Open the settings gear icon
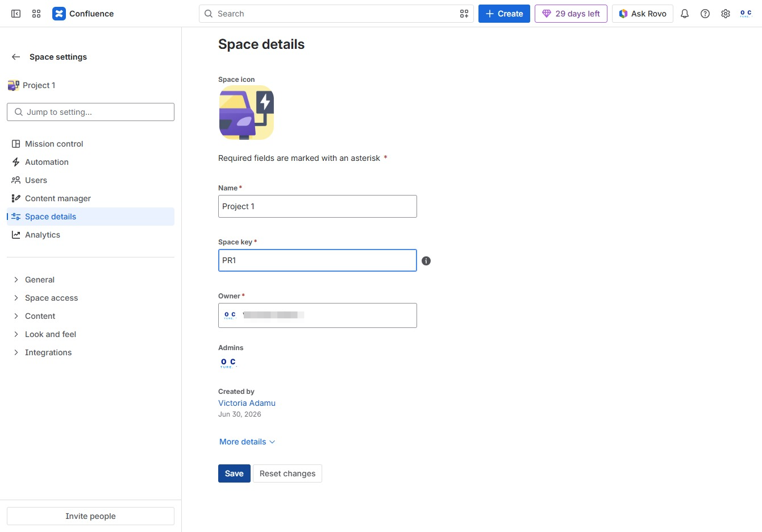The width and height of the screenshot is (762, 532). pyautogui.click(x=726, y=14)
